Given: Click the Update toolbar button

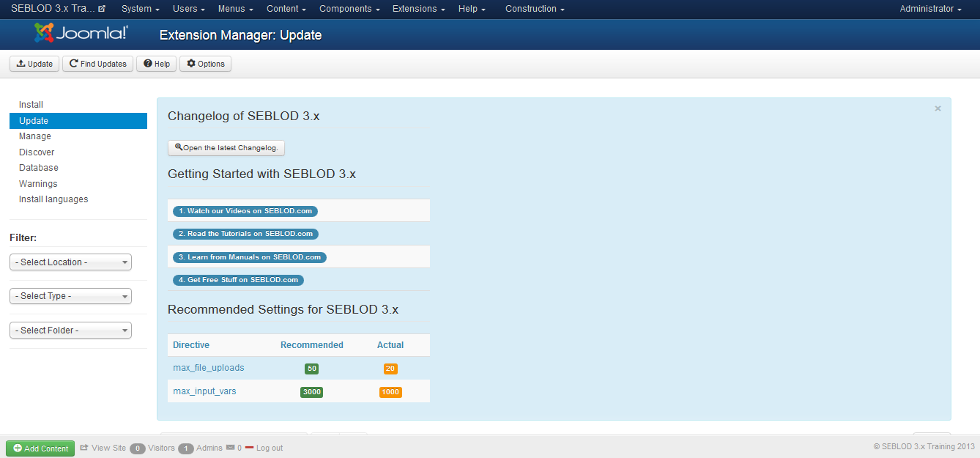Looking at the screenshot, I should pos(34,64).
